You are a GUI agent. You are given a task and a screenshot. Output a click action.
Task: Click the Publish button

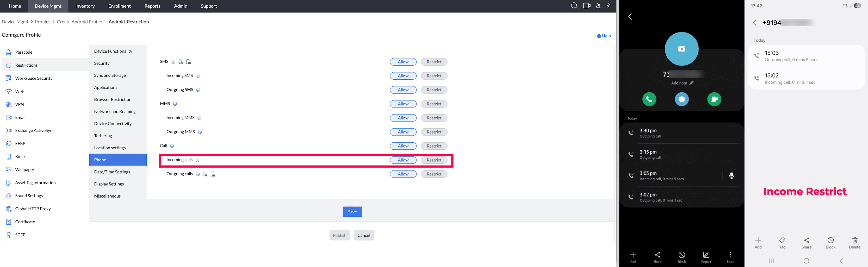click(x=339, y=235)
